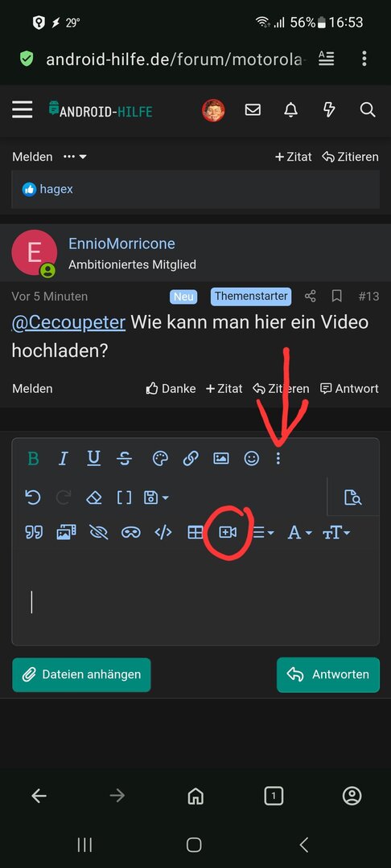The image size is (391, 868).
Task: Expand the text alignment dropdown
Action: coord(264,533)
